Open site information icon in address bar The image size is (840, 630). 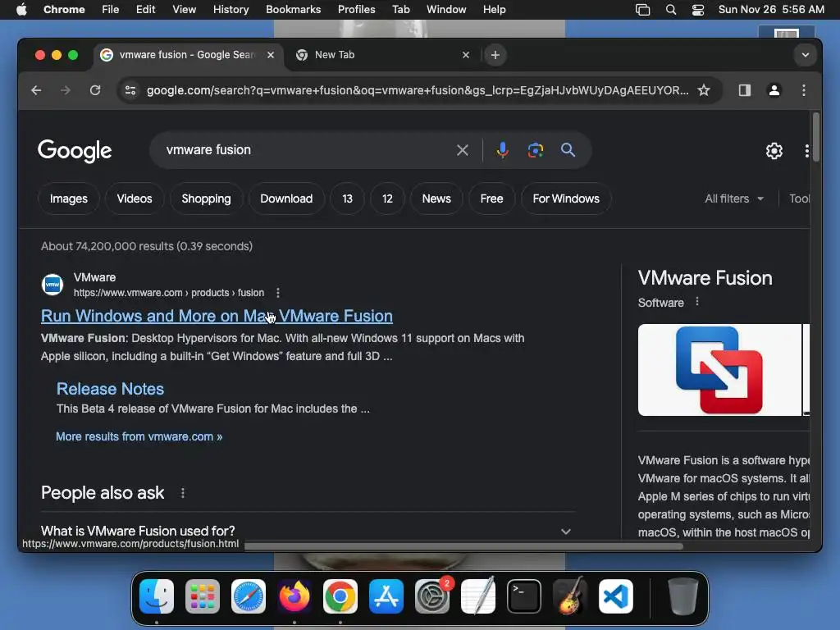(130, 90)
